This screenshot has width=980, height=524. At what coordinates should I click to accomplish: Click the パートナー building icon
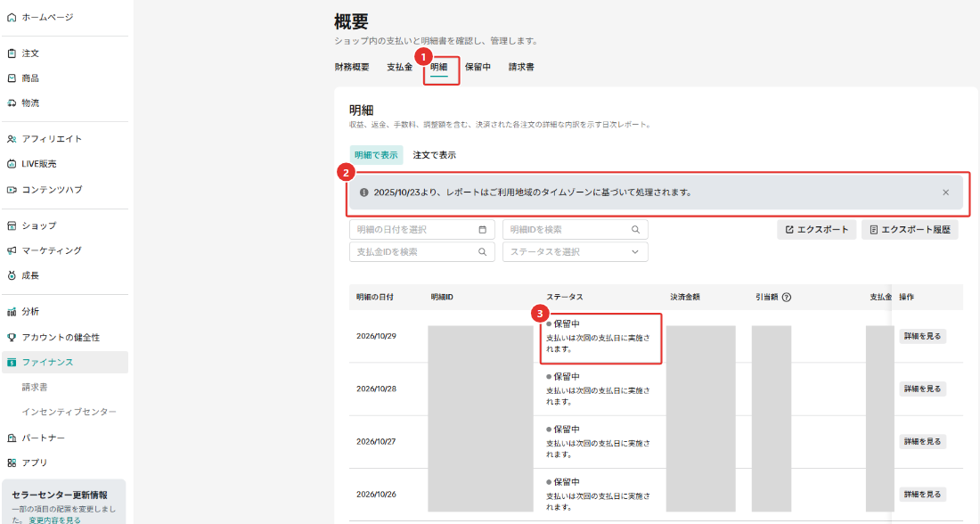(12, 438)
